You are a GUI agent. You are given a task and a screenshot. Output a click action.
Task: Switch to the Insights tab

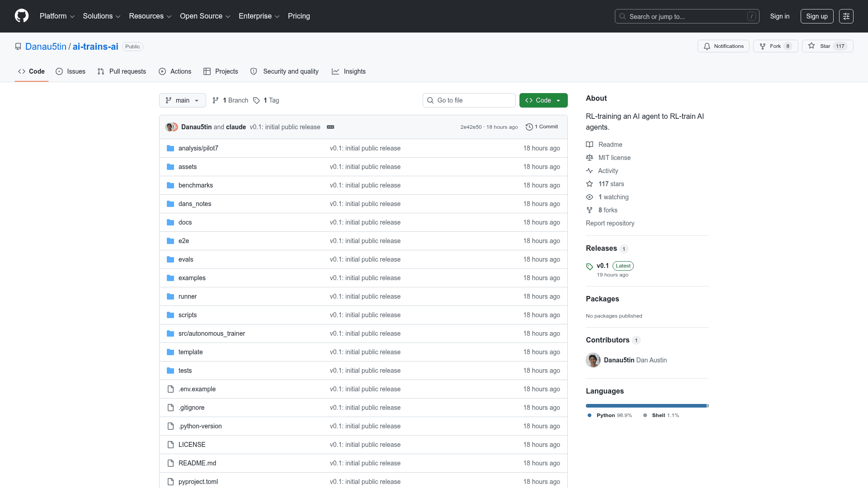pyautogui.click(x=349, y=71)
